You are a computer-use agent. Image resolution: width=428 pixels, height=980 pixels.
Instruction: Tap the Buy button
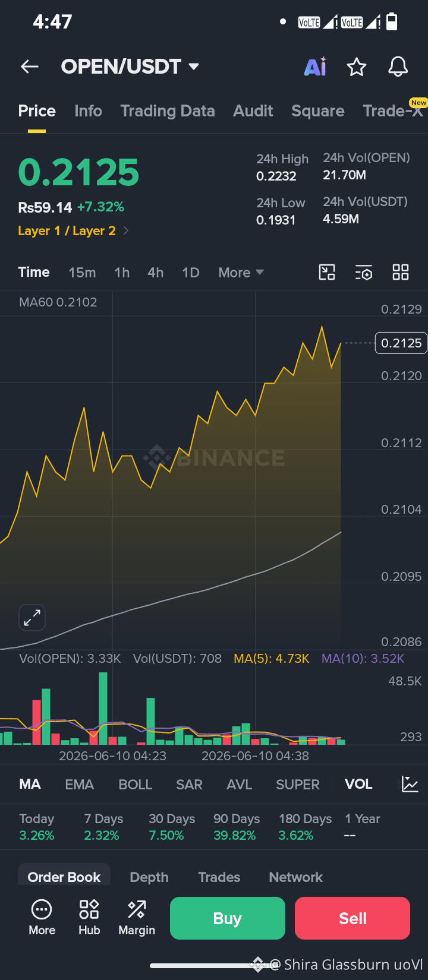(228, 918)
